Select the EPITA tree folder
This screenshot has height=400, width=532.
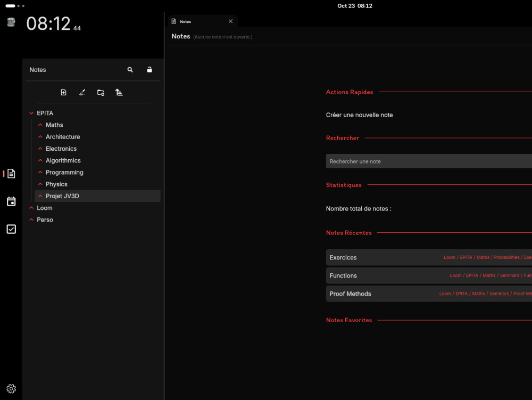click(x=45, y=113)
